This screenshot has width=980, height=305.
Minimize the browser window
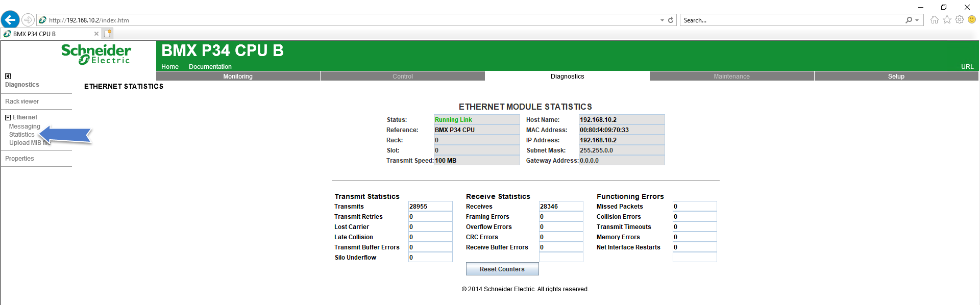pyautogui.click(x=921, y=7)
